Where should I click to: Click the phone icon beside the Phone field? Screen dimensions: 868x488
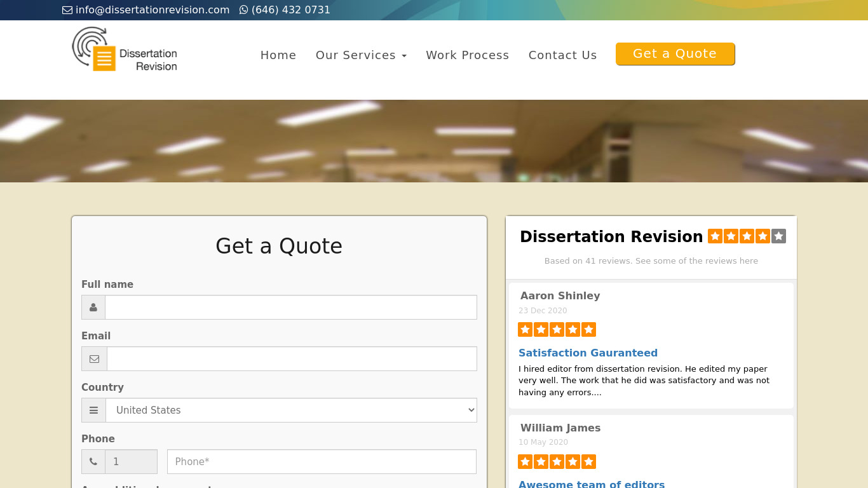click(x=93, y=462)
